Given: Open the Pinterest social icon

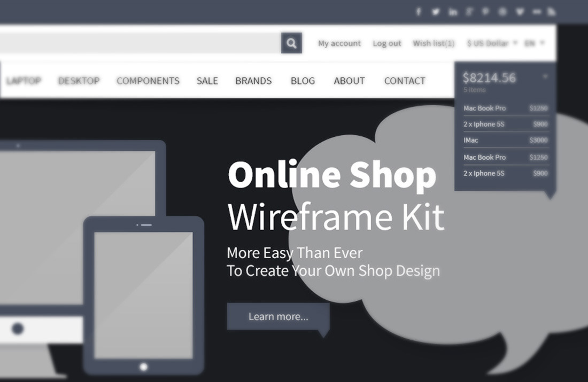Looking at the screenshot, I should [486, 12].
